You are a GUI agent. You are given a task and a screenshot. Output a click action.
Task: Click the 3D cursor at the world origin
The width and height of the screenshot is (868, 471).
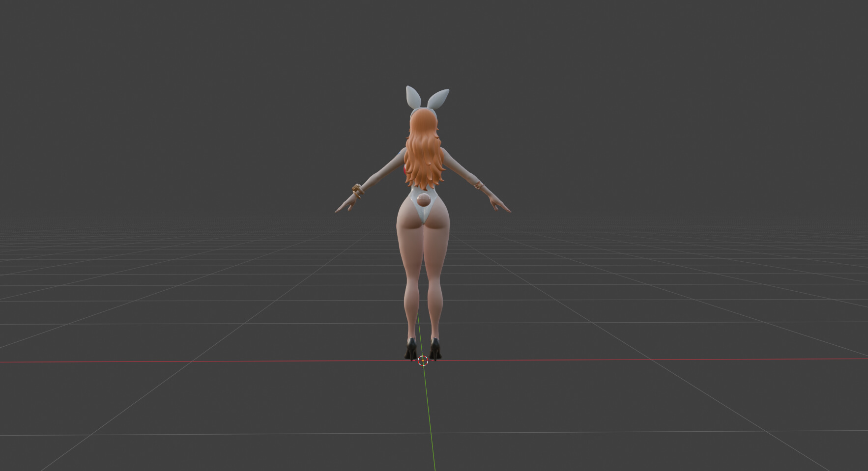pos(423,361)
